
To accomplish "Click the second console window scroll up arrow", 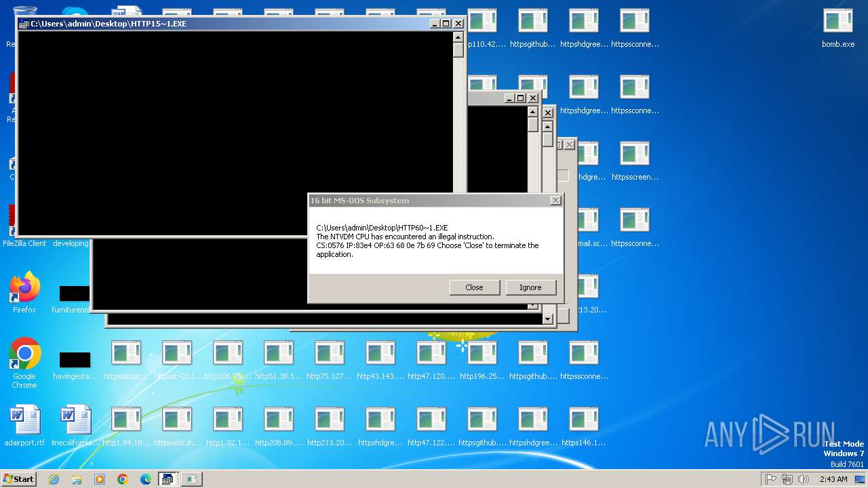I will pos(533,112).
